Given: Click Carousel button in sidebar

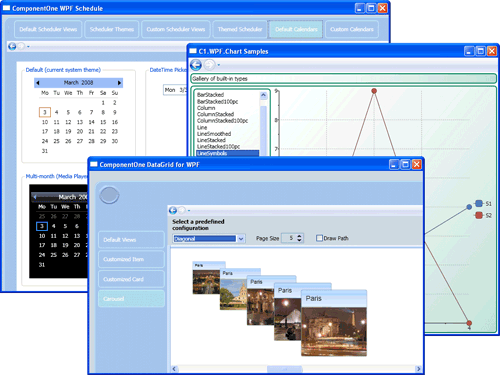Looking at the screenshot, I should [x=131, y=299].
